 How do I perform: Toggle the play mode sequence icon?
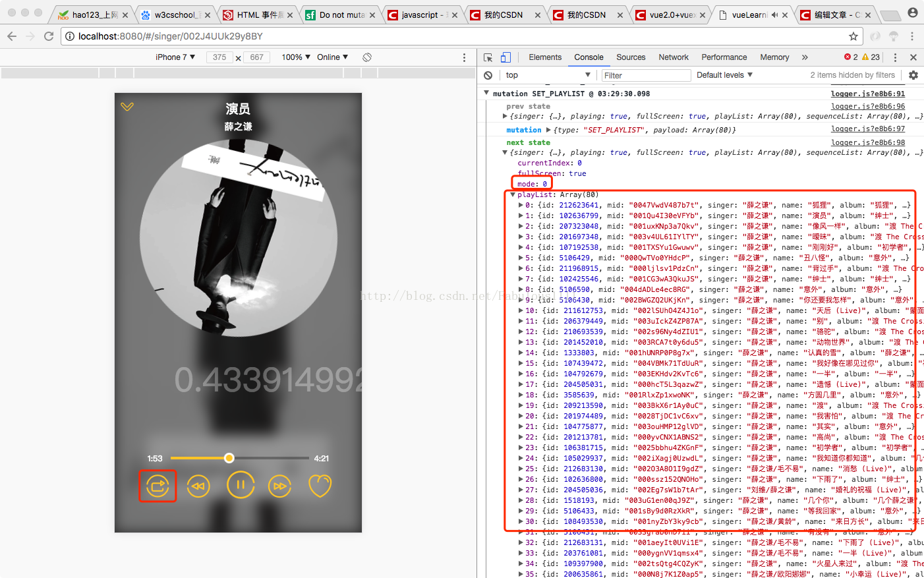coord(158,486)
